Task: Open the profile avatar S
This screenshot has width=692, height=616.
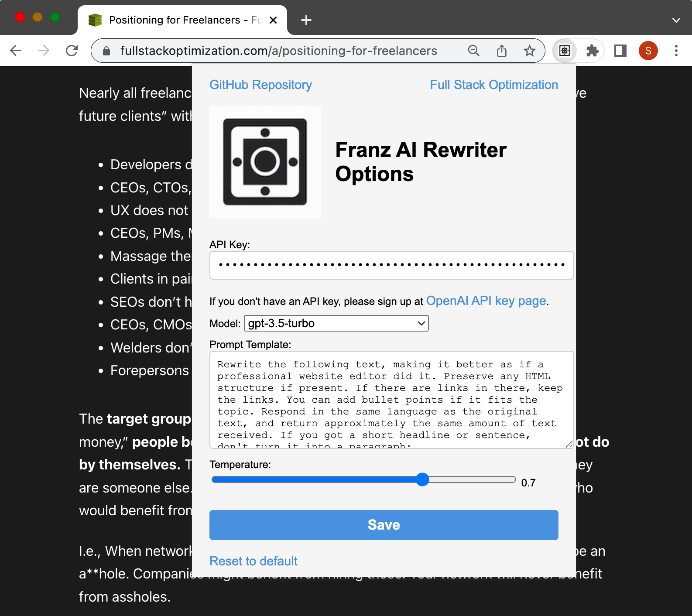Action: click(648, 51)
